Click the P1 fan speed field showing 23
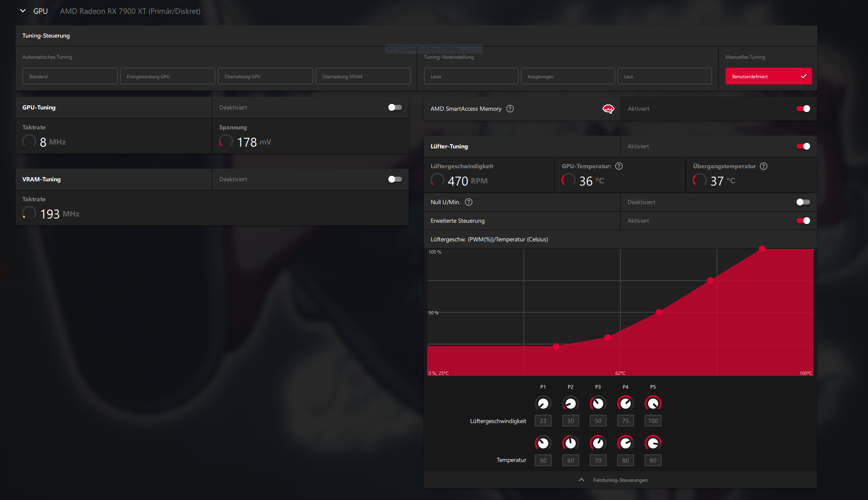Viewport: 868px width, 500px height. (543, 421)
